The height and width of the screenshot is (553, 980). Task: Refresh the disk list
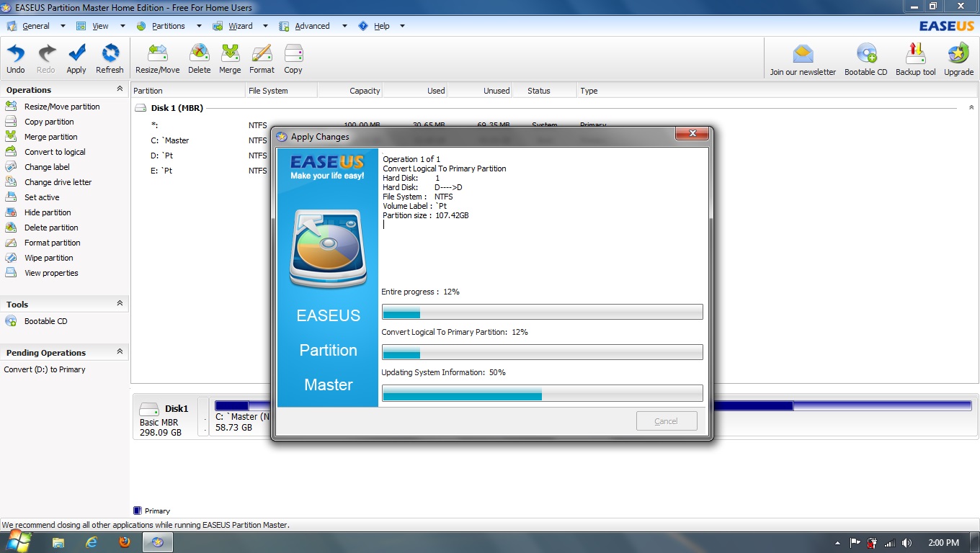point(110,59)
